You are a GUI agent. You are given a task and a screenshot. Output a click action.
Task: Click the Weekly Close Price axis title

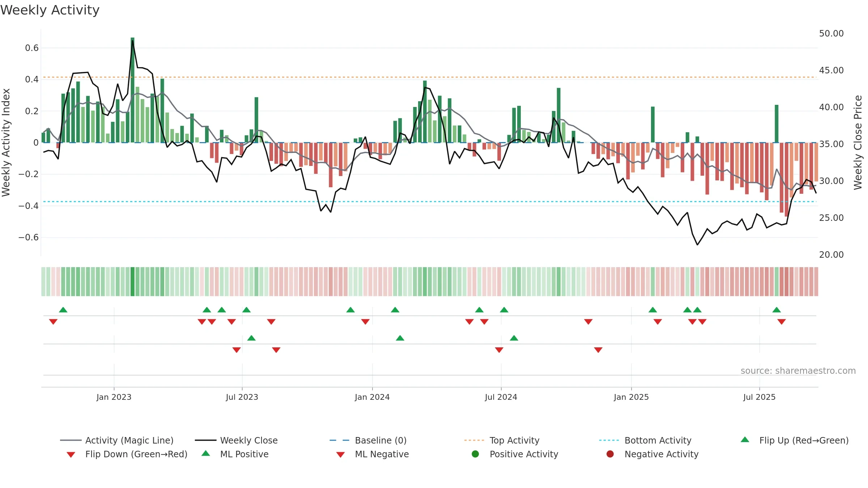click(858, 142)
